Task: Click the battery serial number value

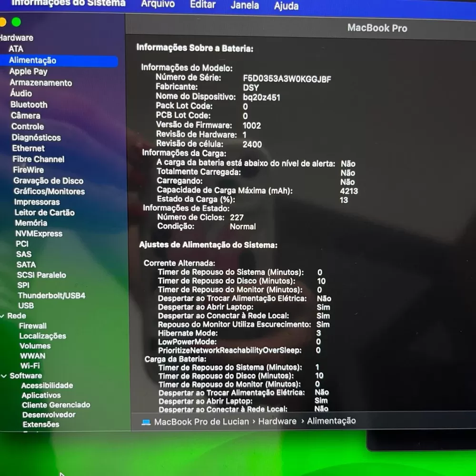Action: pos(287,79)
